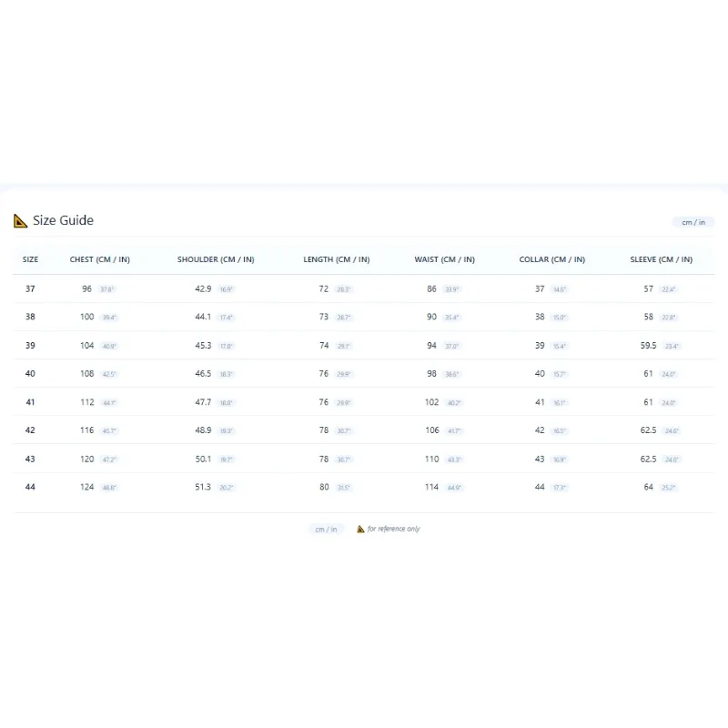Screen dimensions: 728x728
Task: Click chest value 100 for size 38
Action: [86, 317]
